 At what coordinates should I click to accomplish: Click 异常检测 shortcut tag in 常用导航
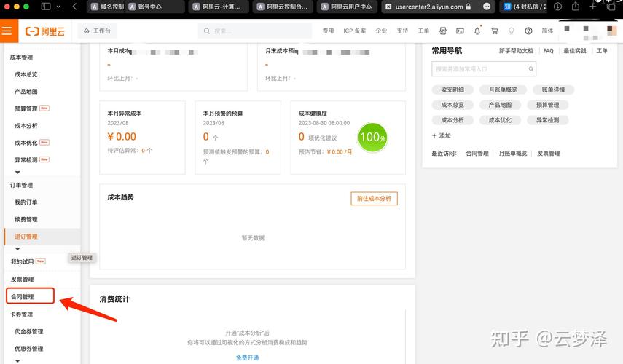coord(547,120)
